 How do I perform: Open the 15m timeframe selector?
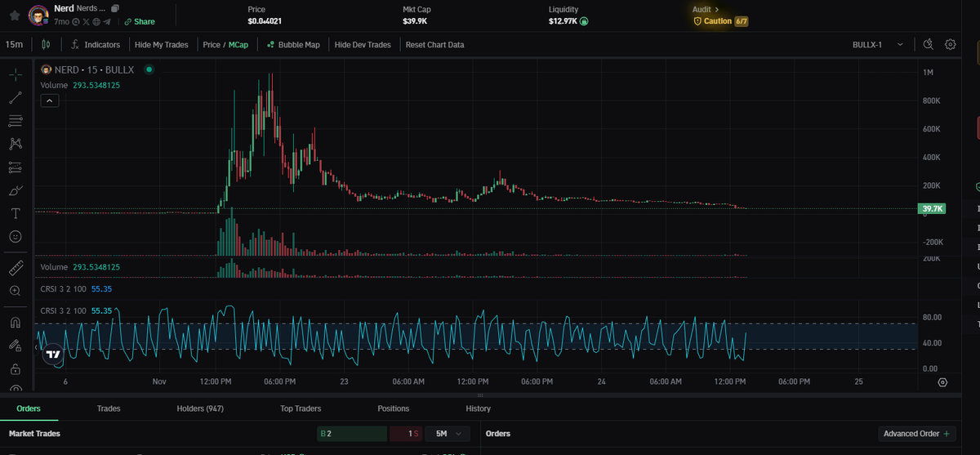[x=14, y=45]
